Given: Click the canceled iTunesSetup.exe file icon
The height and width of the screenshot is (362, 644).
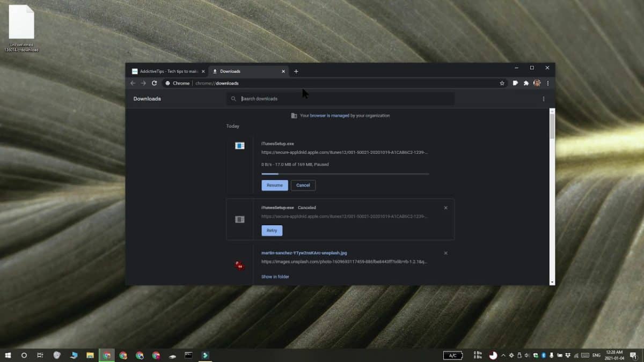Looking at the screenshot, I should [240, 219].
